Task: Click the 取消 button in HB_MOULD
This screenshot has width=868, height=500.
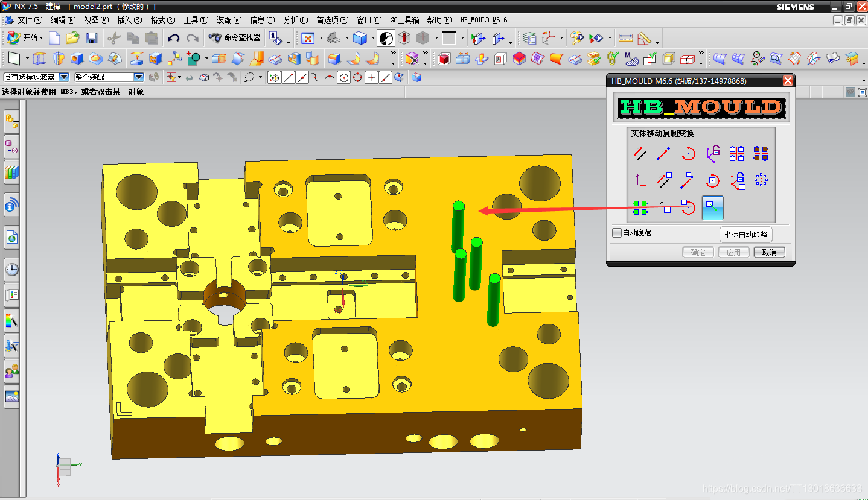Action: click(x=770, y=252)
